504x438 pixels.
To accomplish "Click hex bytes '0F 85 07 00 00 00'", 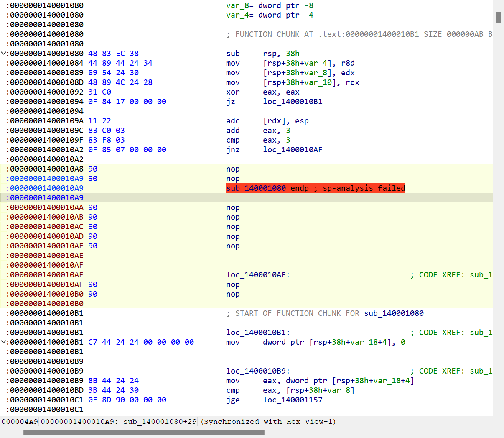I will coord(127,150).
